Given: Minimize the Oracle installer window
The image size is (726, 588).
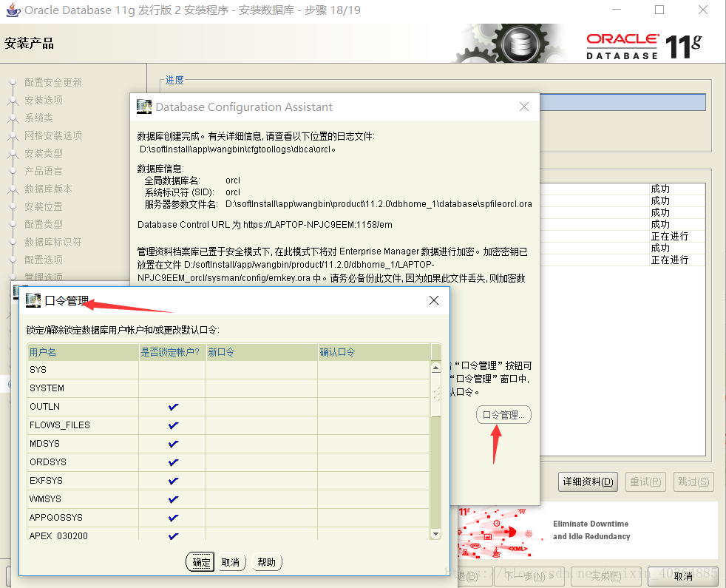Looking at the screenshot, I should [617, 10].
